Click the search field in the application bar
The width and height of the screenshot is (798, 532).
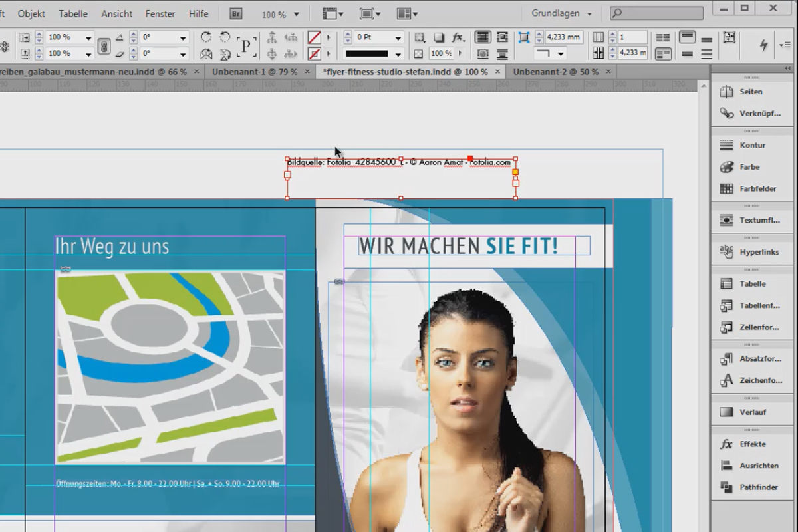point(656,13)
